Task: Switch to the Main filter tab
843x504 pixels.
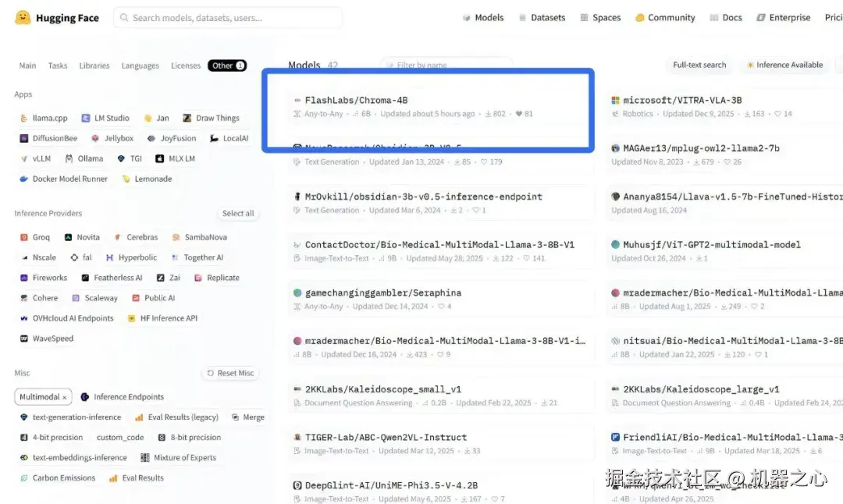Action: 27,66
